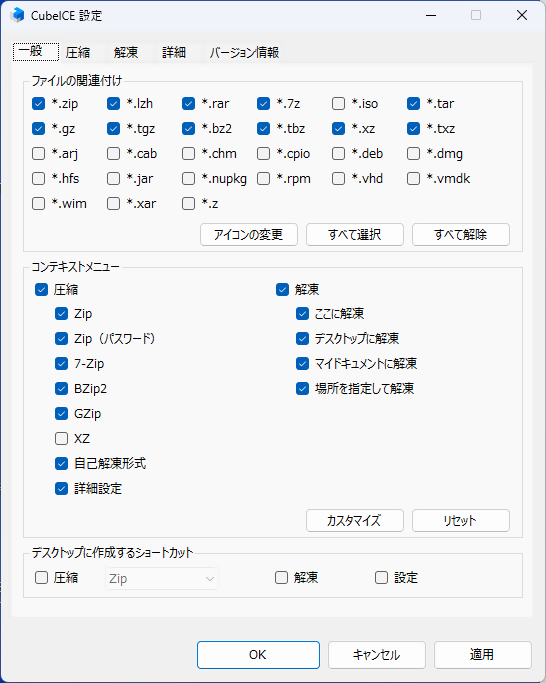Uncheck the *.txz file association
The height and width of the screenshot is (683, 546).
(x=413, y=128)
